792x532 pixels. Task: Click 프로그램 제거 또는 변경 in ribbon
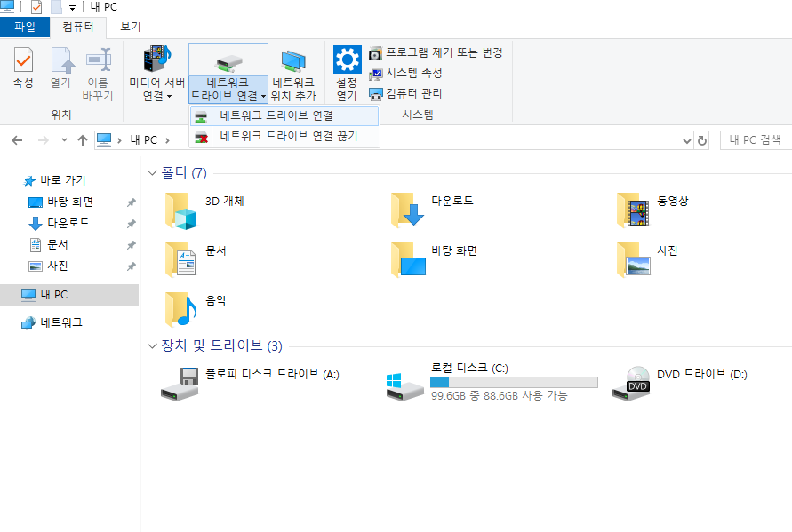point(436,52)
